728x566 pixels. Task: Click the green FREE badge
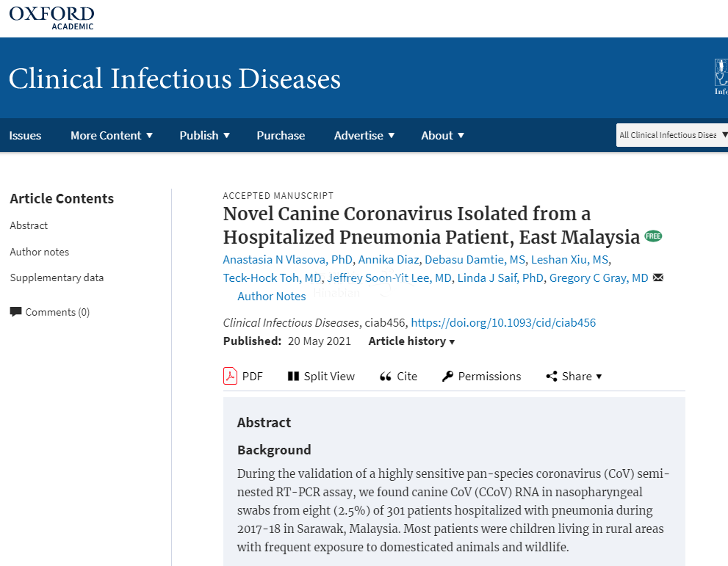click(x=653, y=236)
